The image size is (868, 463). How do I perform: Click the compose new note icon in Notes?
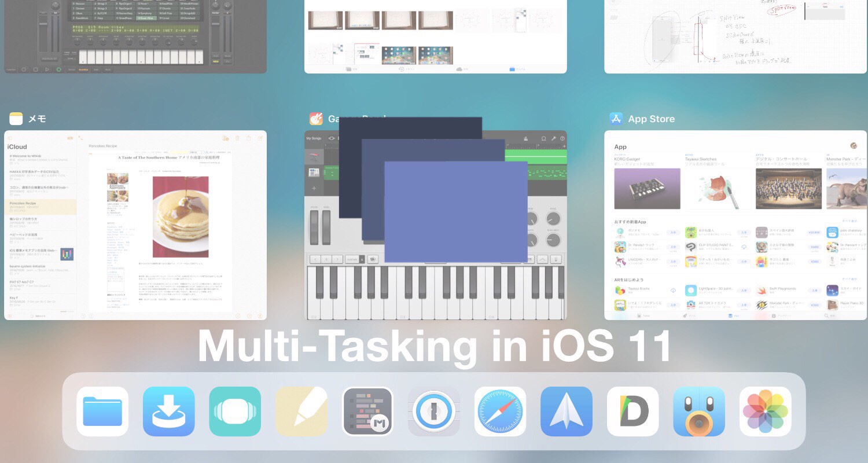tap(260, 138)
